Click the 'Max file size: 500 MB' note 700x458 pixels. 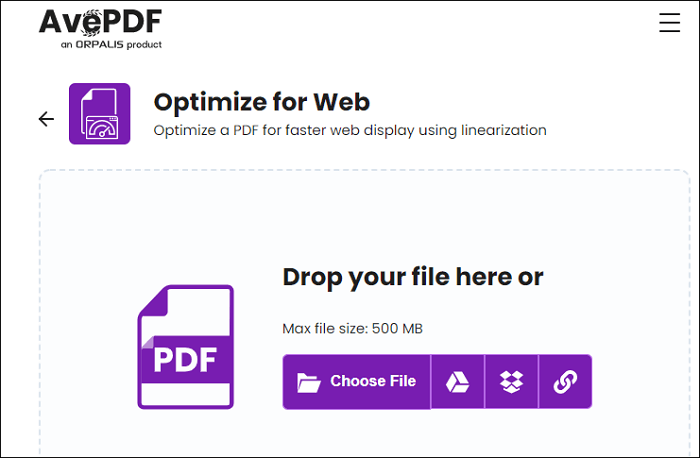coord(352,329)
